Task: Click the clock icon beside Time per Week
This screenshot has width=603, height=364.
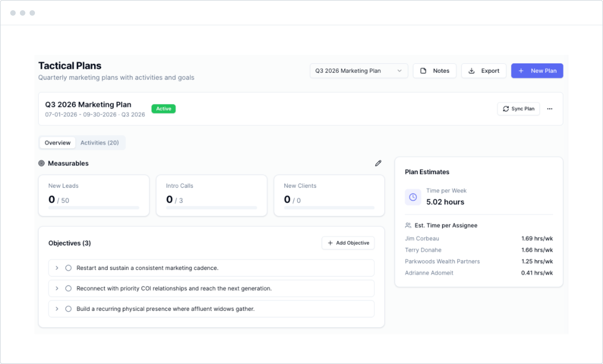Action: pos(413,197)
